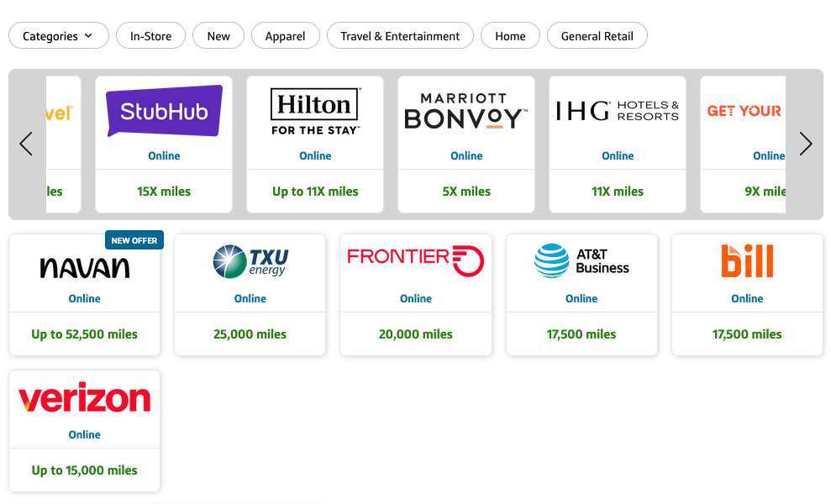Open the Bill 17,500 miles offer
831x504 pixels.
pos(747,334)
